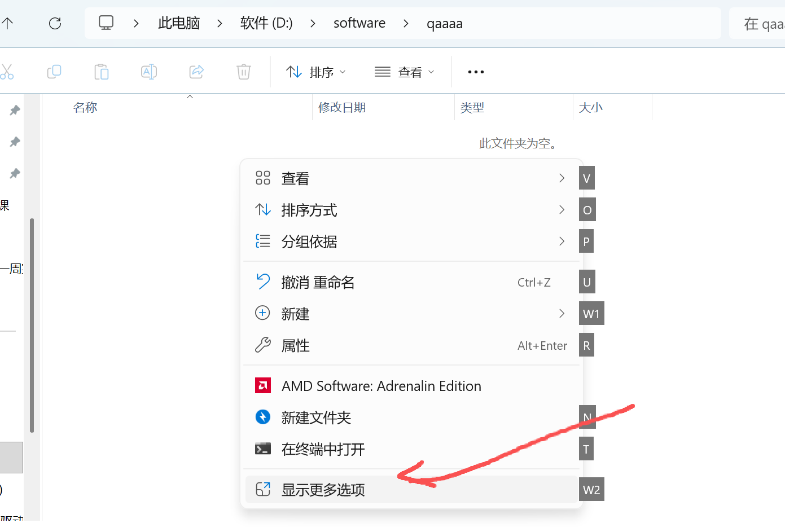Click the Refresh icon near the address bar
This screenshot has width=785, height=532.
55,23
